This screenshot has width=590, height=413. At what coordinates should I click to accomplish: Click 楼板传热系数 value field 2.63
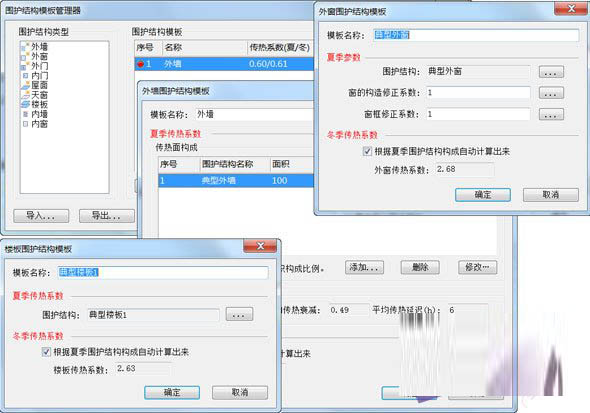[144, 369]
